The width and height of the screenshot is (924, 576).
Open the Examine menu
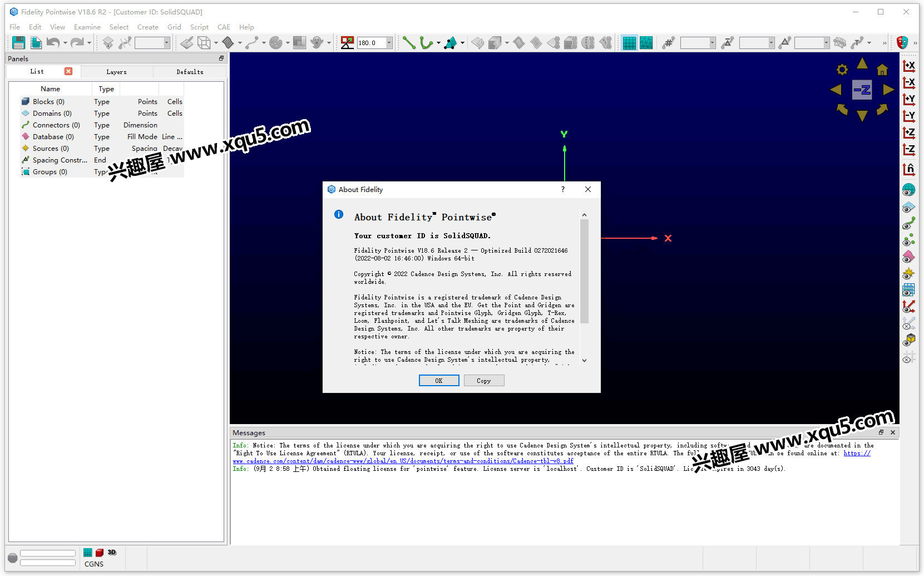[87, 27]
